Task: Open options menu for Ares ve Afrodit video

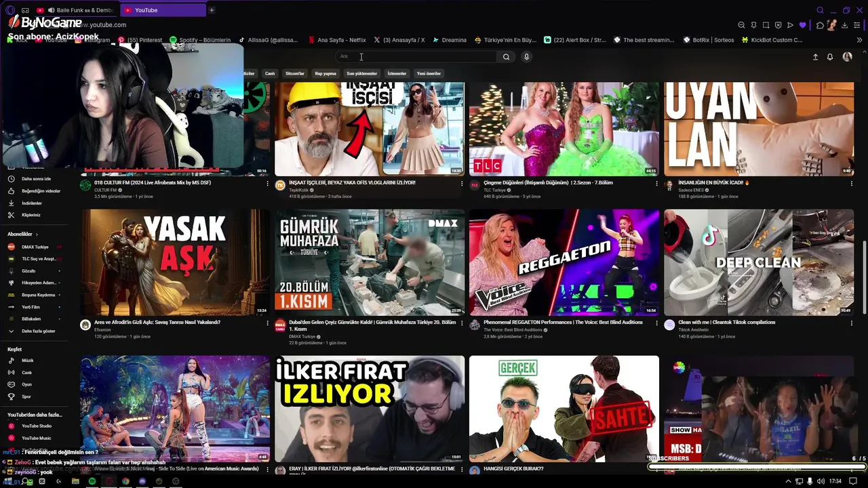Action: click(x=267, y=323)
